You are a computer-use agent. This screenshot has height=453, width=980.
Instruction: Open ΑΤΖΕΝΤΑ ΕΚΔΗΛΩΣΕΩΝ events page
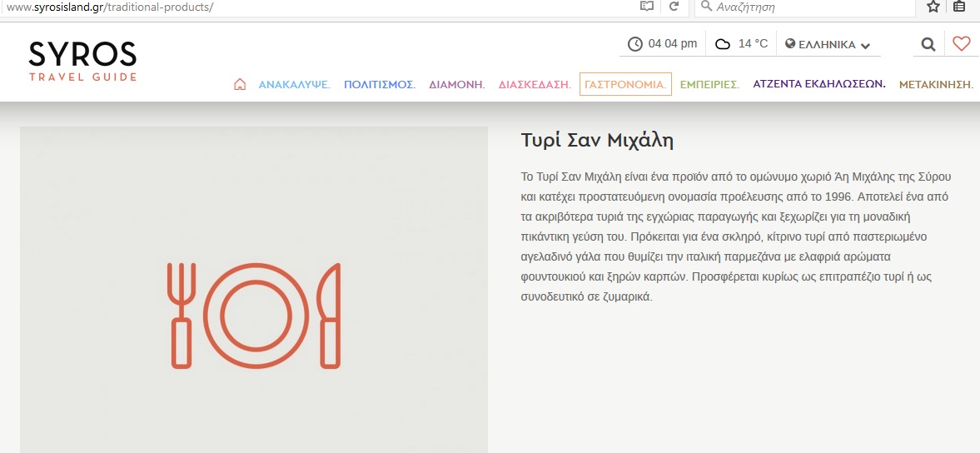[x=818, y=84]
